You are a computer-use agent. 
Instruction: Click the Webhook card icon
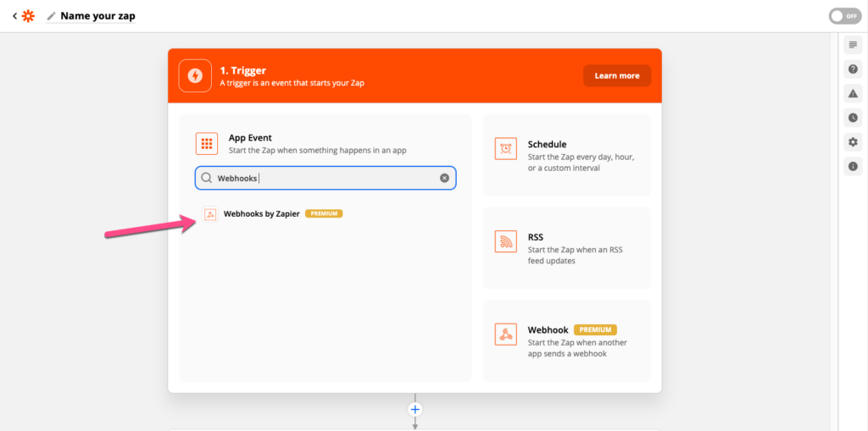click(x=505, y=334)
